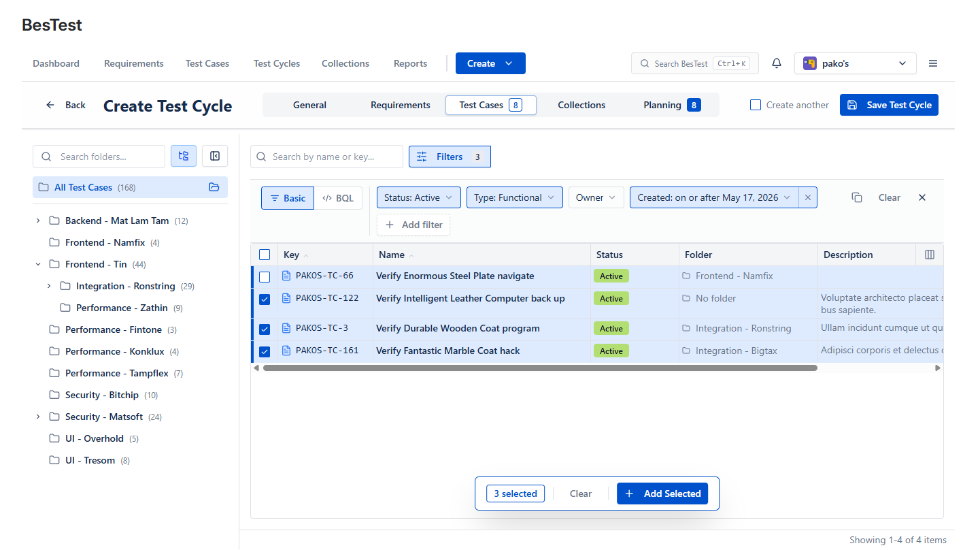Click document icon for PAKOS-TC-122
Screen dimensions: 980x550
point(286,298)
